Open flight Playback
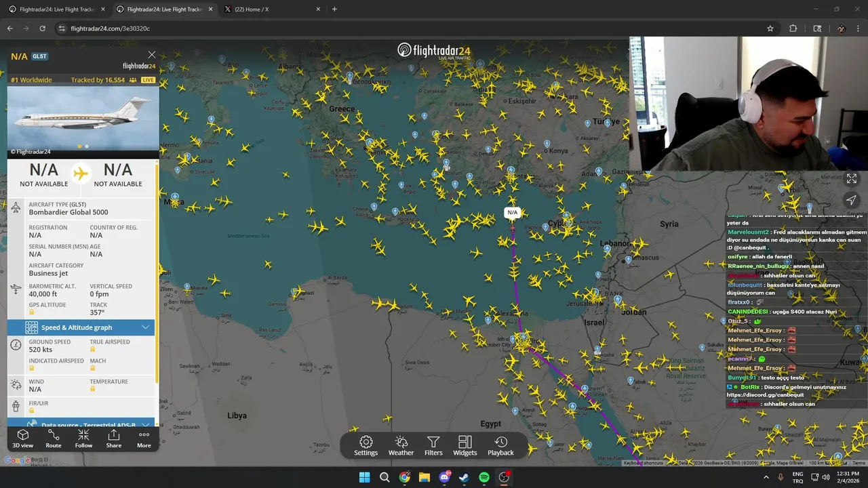 click(500, 446)
